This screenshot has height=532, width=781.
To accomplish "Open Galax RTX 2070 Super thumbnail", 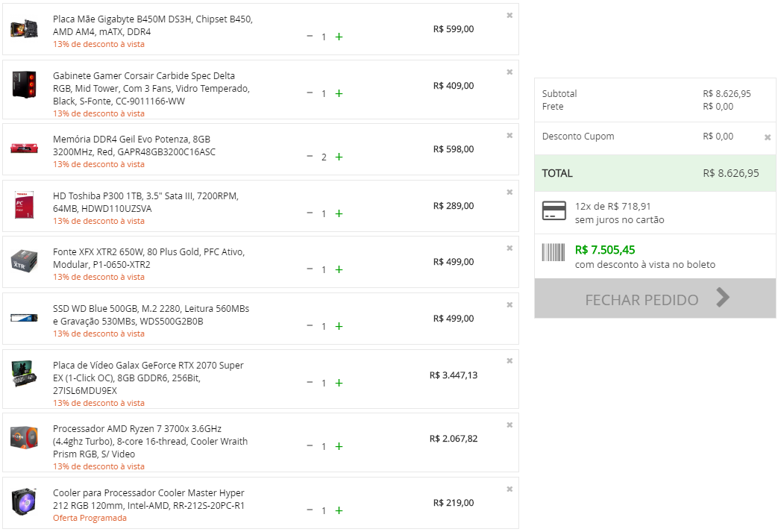I will 24,374.
